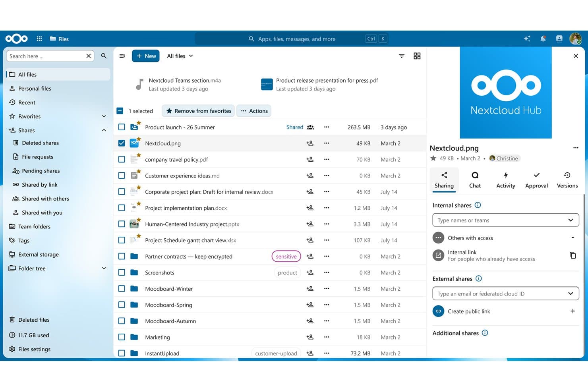Expand the Folder tree chevron

[x=104, y=268]
